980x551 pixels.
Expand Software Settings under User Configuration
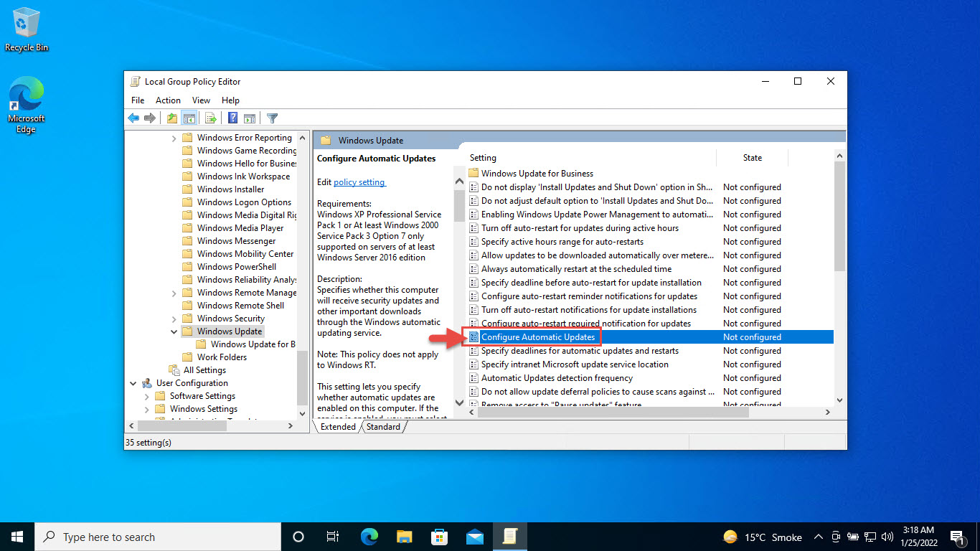[x=147, y=396]
